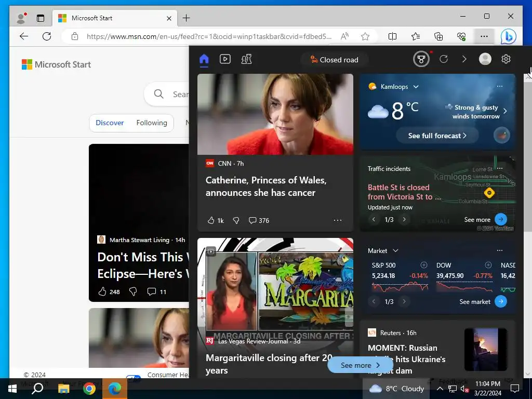Open Edge profile icon in title bar

pyautogui.click(x=21, y=18)
